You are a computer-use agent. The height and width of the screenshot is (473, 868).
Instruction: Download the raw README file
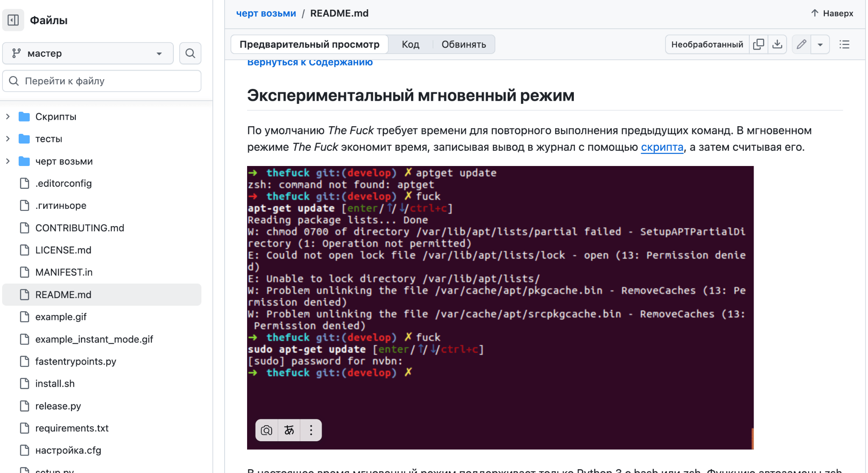(778, 44)
